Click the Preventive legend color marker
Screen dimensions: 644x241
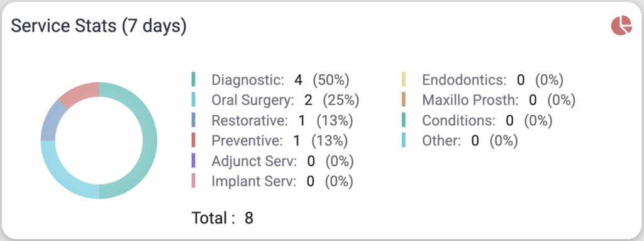193,140
